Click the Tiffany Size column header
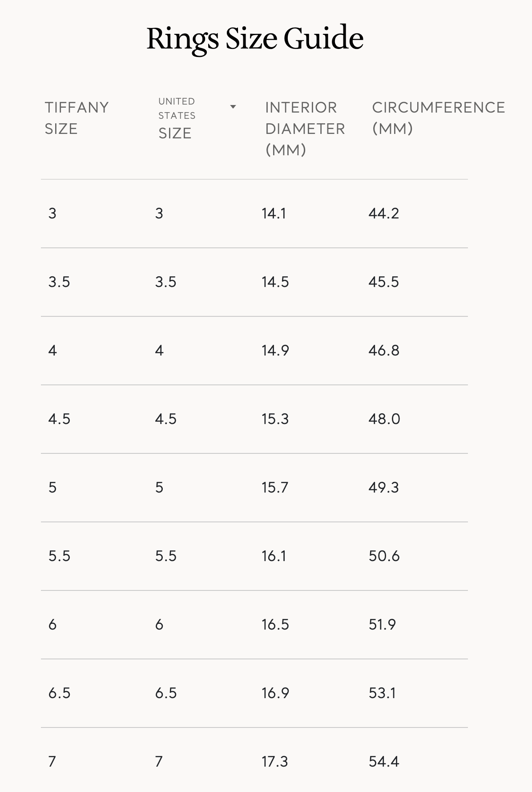This screenshot has height=792, width=532. [77, 118]
